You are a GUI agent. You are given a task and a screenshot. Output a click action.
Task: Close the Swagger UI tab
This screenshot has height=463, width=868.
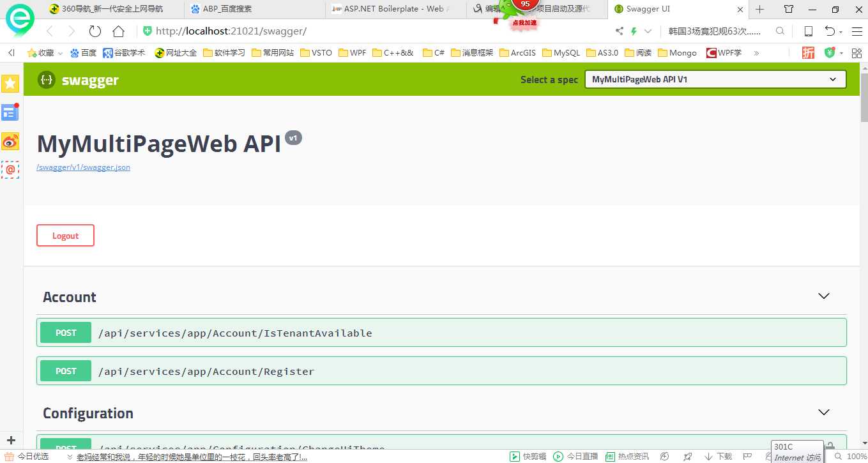coord(740,10)
